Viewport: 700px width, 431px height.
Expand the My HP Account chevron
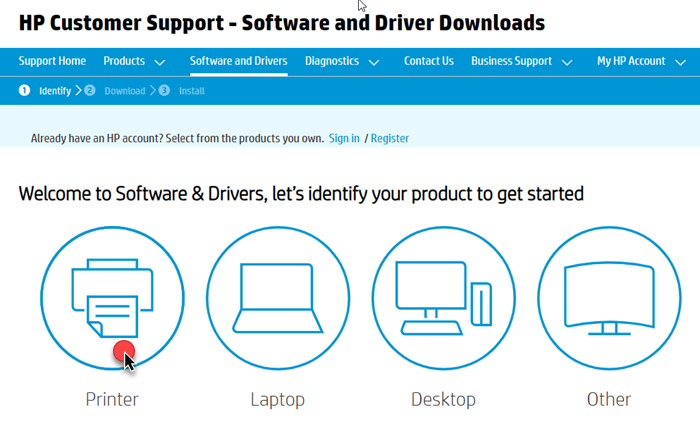point(680,63)
